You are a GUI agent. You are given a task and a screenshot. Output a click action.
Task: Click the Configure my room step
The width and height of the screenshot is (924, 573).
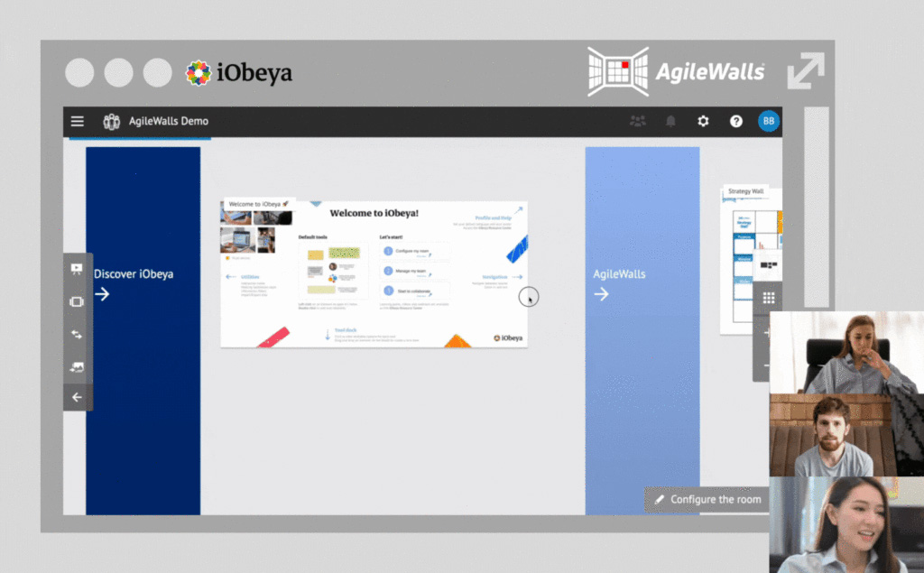(x=415, y=251)
